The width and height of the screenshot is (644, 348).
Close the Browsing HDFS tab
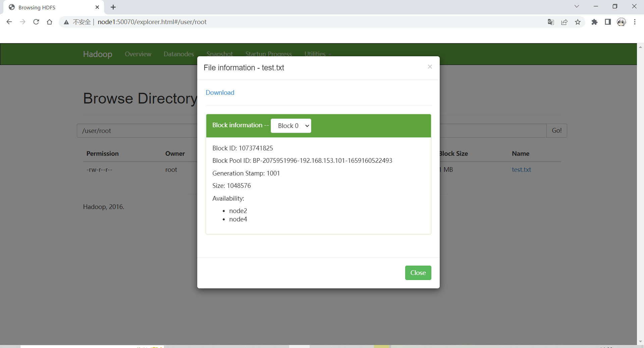(x=97, y=7)
